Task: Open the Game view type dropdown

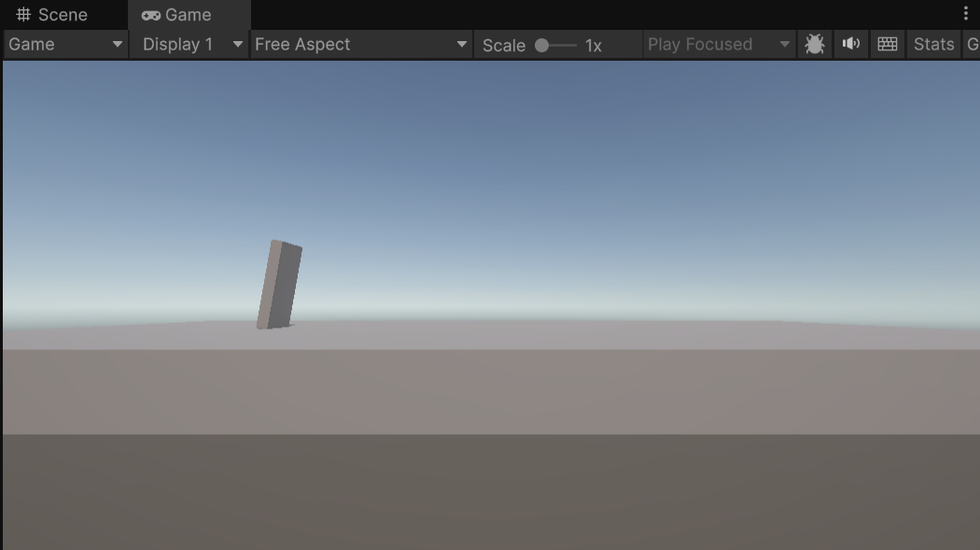Action: point(65,44)
